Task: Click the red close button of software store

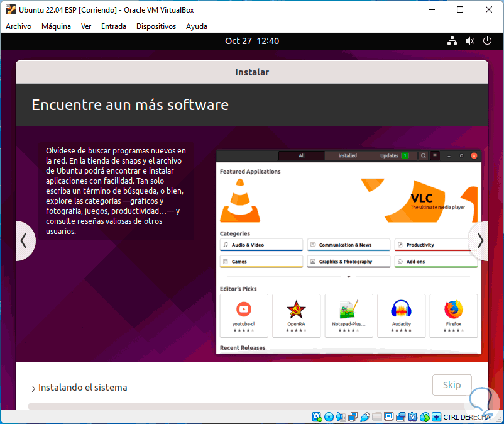Action: click(474, 156)
